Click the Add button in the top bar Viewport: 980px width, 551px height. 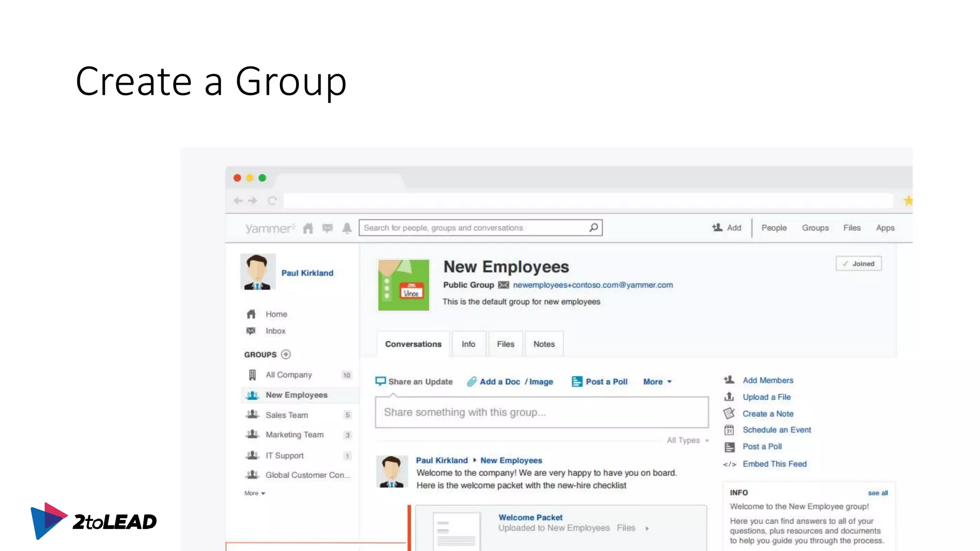[x=726, y=228]
